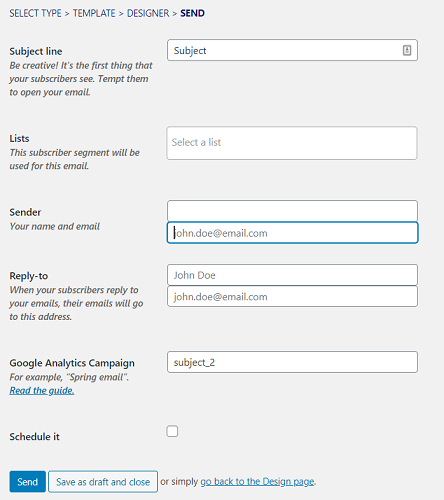The height and width of the screenshot is (500, 444).
Task: Click the Sender email address field
Action: tap(292, 233)
